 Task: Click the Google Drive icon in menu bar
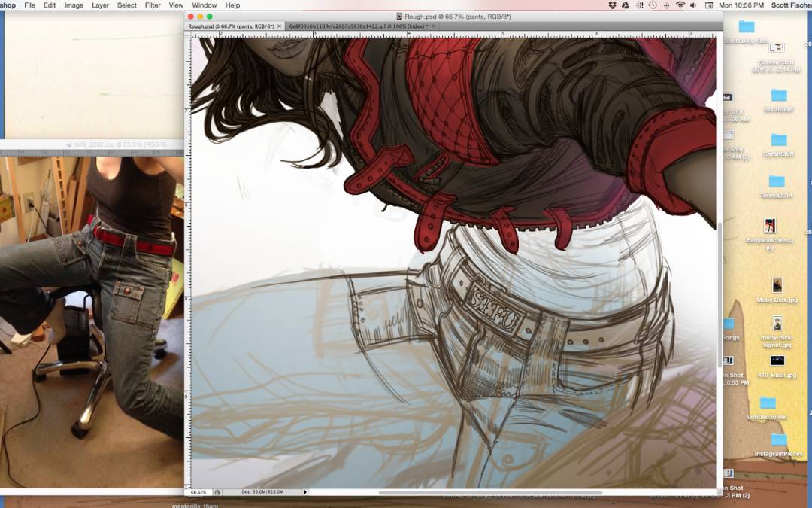[625, 5]
